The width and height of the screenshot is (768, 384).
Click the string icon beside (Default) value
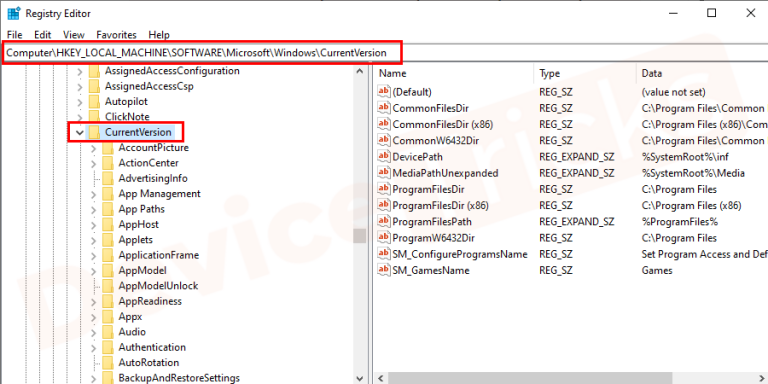(x=384, y=92)
